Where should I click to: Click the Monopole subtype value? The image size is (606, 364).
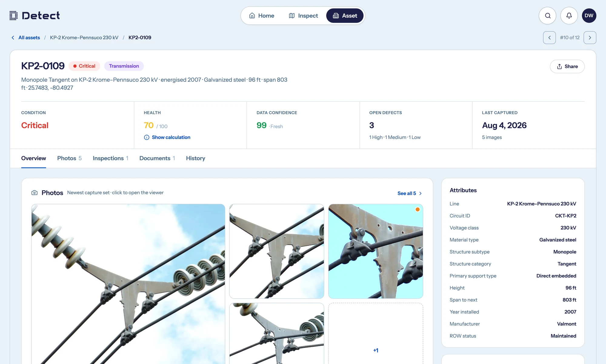pyautogui.click(x=565, y=252)
